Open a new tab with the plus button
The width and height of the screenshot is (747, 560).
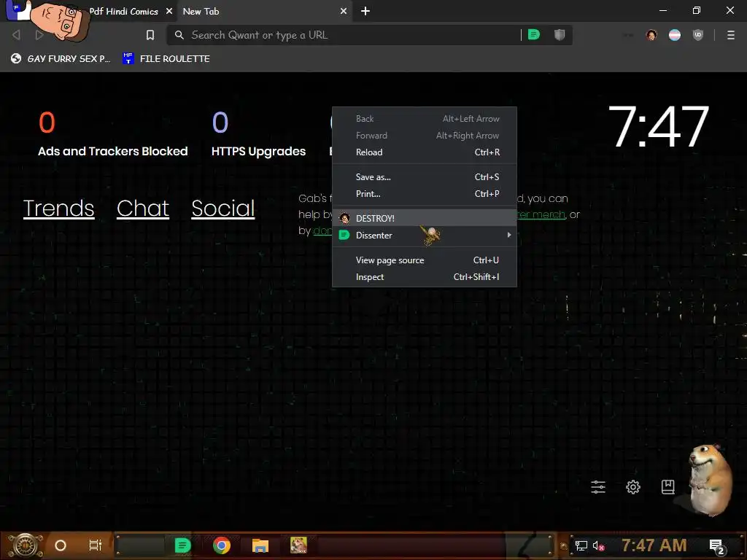pos(365,11)
